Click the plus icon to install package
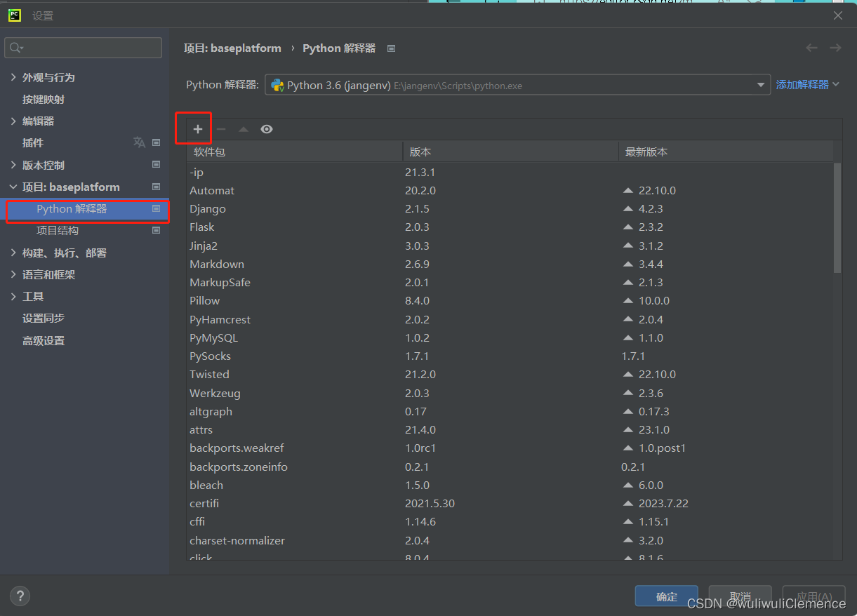Image resolution: width=857 pixels, height=616 pixels. coord(198,129)
